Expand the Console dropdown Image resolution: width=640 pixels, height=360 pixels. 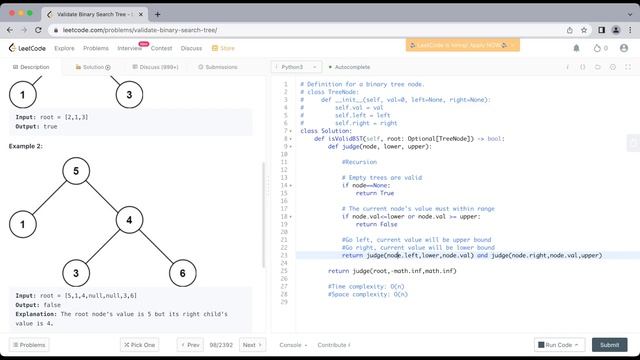(x=293, y=345)
